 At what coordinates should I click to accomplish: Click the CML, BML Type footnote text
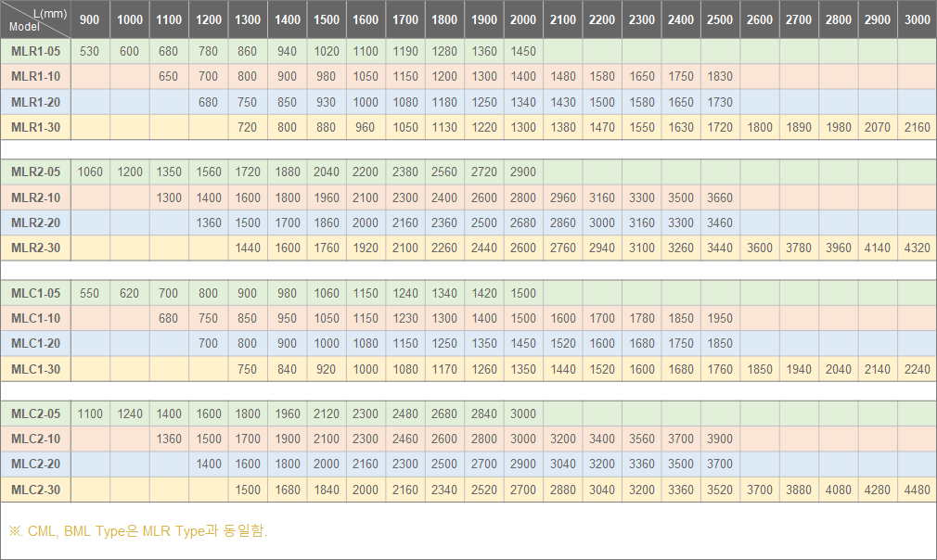137,531
